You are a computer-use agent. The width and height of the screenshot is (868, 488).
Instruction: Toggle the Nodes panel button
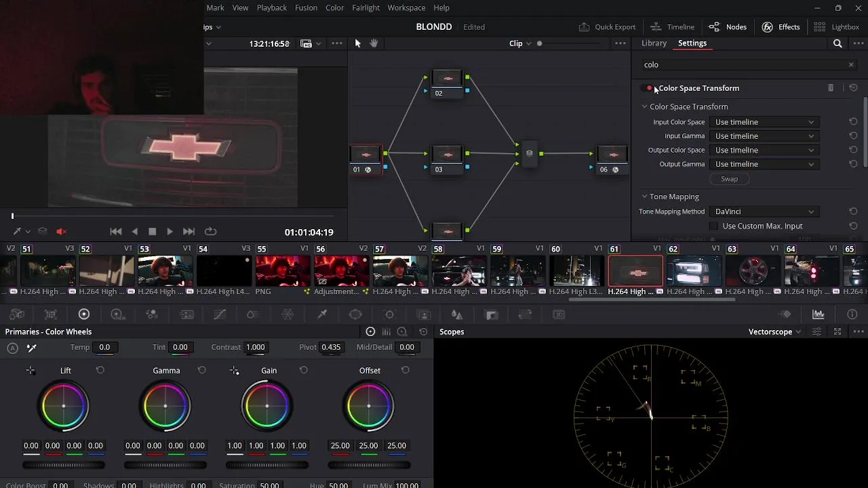click(x=728, y=27)
